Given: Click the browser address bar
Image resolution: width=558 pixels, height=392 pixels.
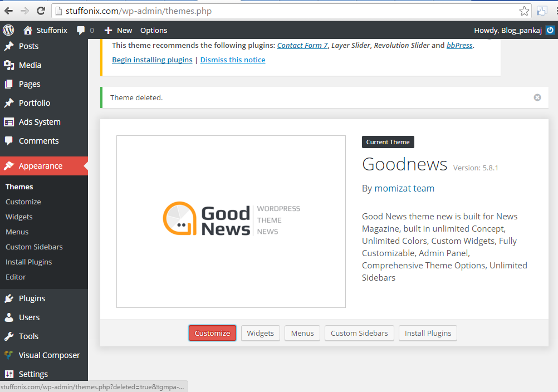Looking at the screenshot, I should [x=292, y=11].
